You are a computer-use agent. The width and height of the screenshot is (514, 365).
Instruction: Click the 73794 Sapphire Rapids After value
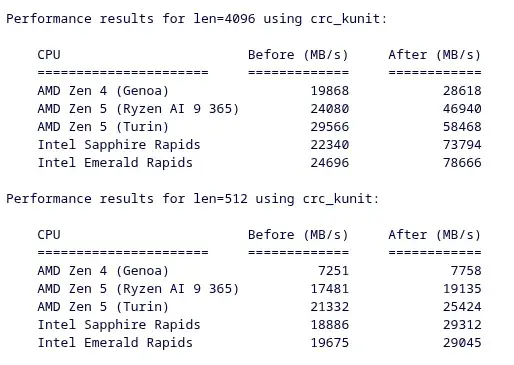tap(462, 145)
